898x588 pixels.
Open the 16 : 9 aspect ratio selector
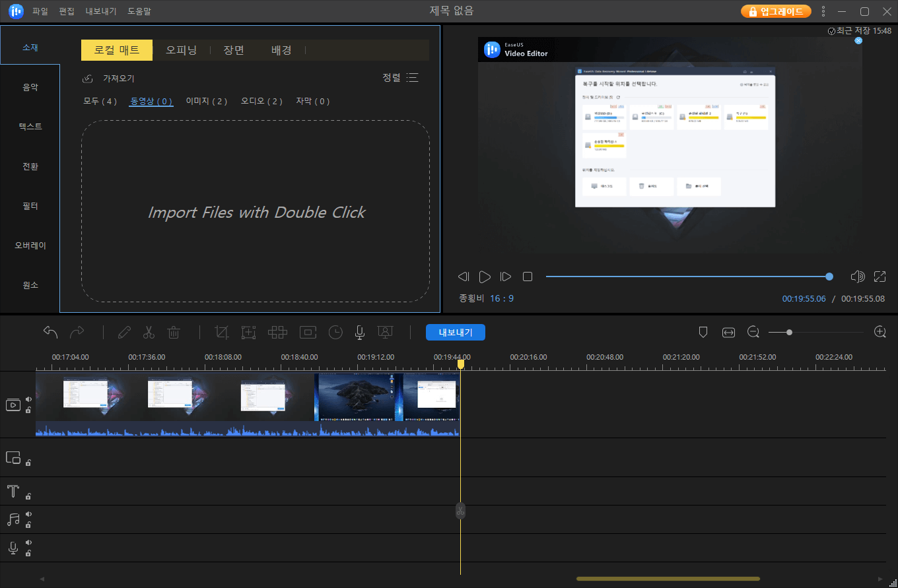point(502,298)
